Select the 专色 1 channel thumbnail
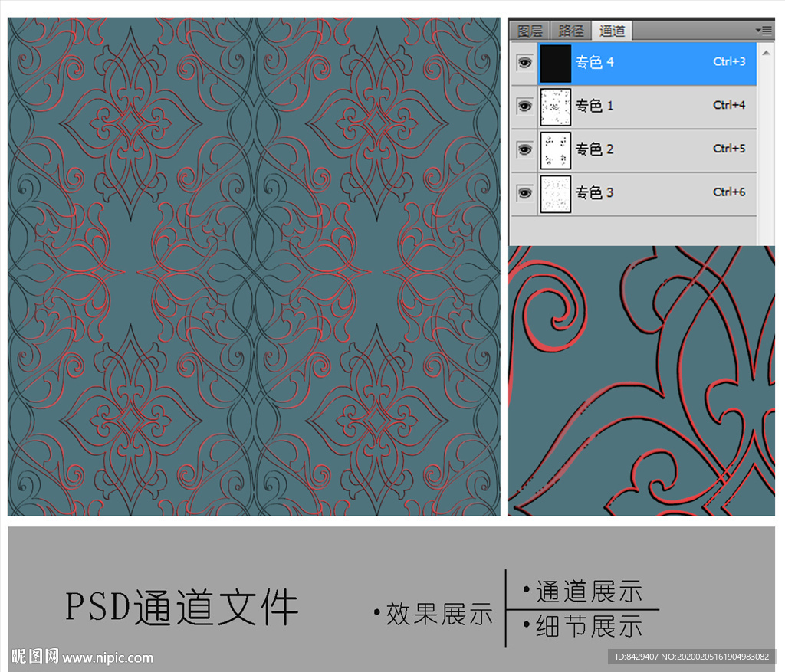The height and width of the screenshot is (672, 785). [x=555, y=107]
